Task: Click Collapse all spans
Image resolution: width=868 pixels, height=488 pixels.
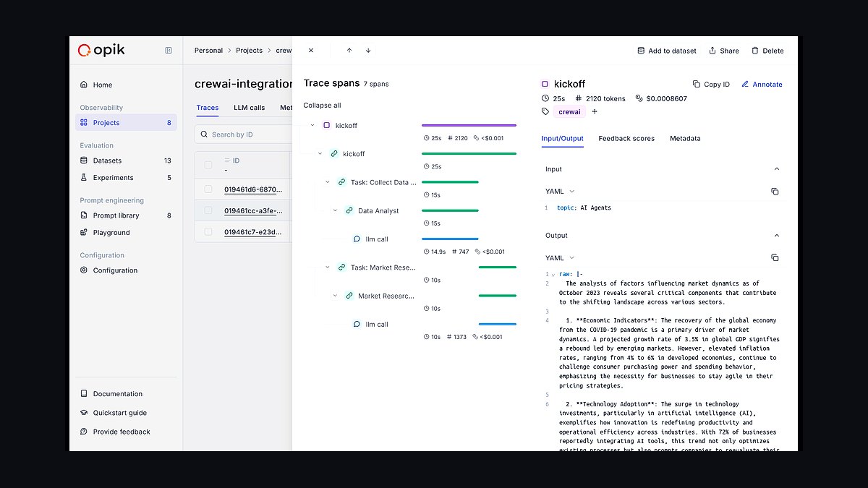Action: click(322, 106)
